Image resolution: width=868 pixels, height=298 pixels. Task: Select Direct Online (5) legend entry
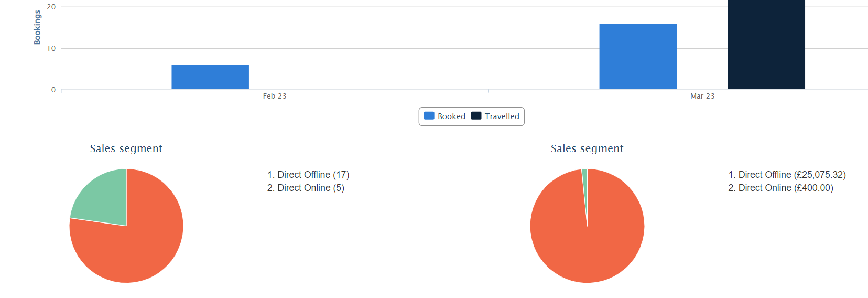(x=306, y=188)
